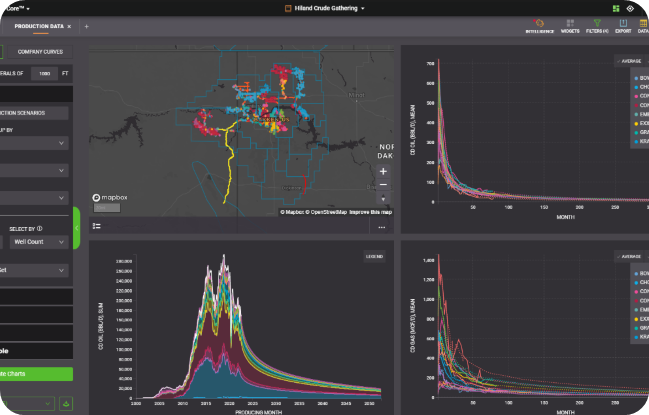
Task: Switch to the Production Data tab
Action: pos(38,26)
